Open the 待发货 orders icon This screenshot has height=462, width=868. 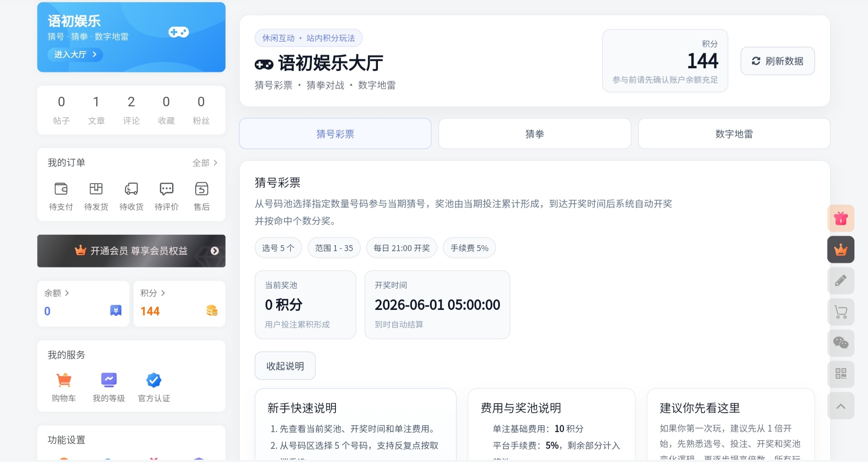pyautogui.click(x=96, y=188)
